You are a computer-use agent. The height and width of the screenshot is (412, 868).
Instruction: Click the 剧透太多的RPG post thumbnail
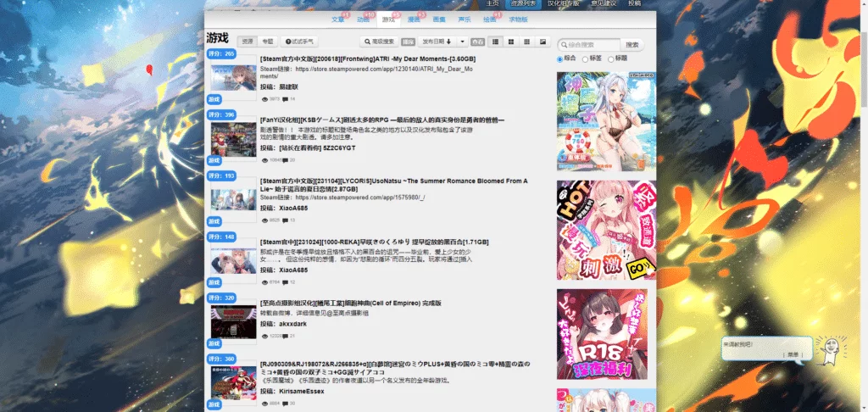(x=234, y=139)
